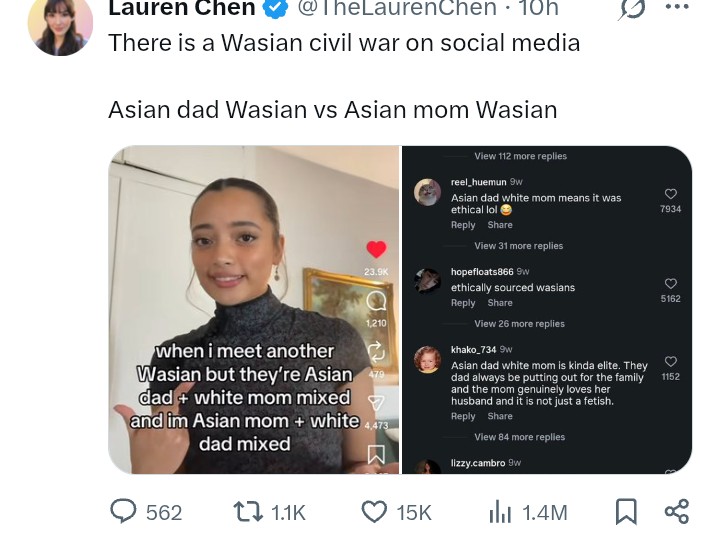Viewport: 720px width, 535px height.
Task: Like the tweet with 15K hearts
Action: pyautogui.click(x=396, y=512)
